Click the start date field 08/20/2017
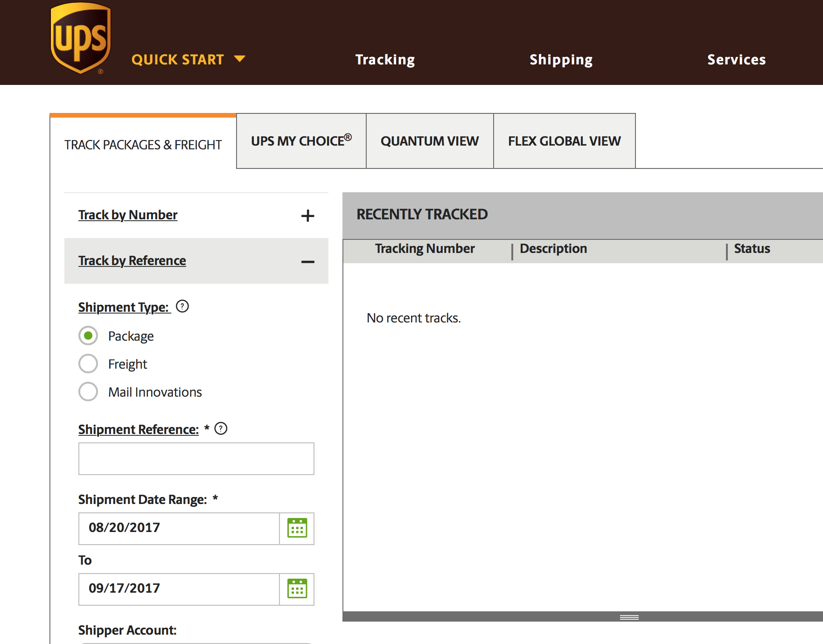This screenshot has height=644, width=823. click(x=179, y=528)
